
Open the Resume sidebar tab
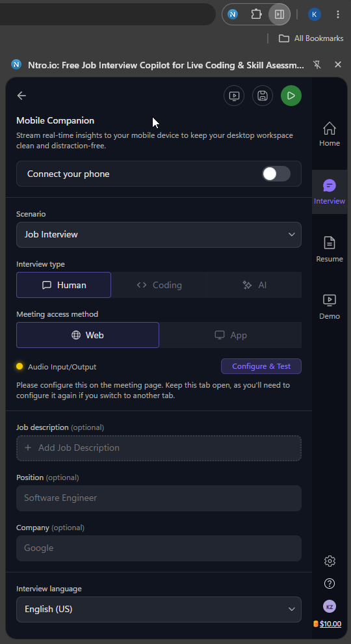click(330, 249)
